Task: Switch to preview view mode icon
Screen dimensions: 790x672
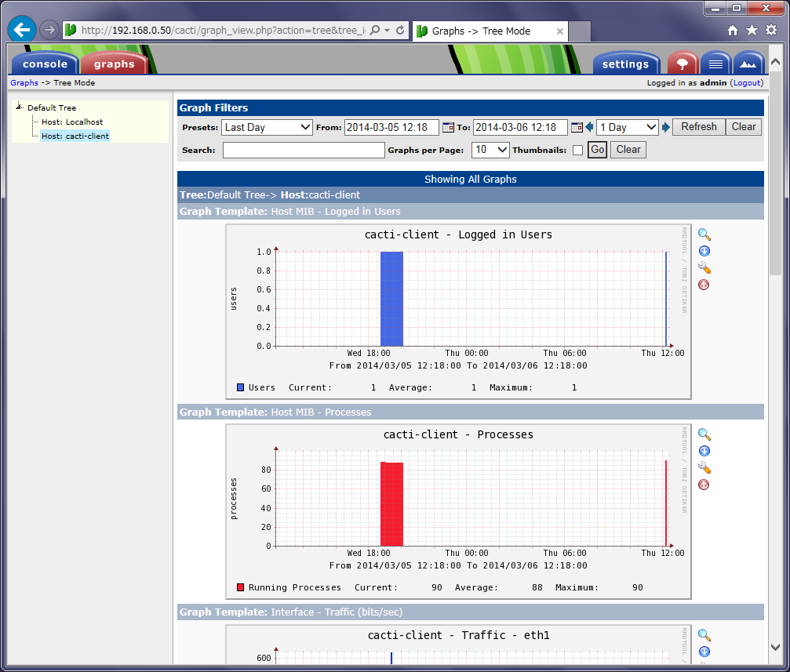Action: click(x=748, y=64)
